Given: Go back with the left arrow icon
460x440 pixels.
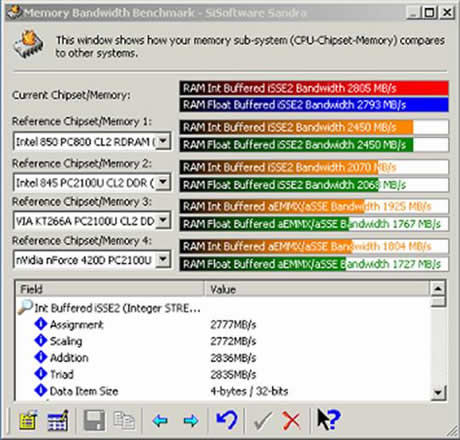Looking at the screenshot, I should 160,421.
